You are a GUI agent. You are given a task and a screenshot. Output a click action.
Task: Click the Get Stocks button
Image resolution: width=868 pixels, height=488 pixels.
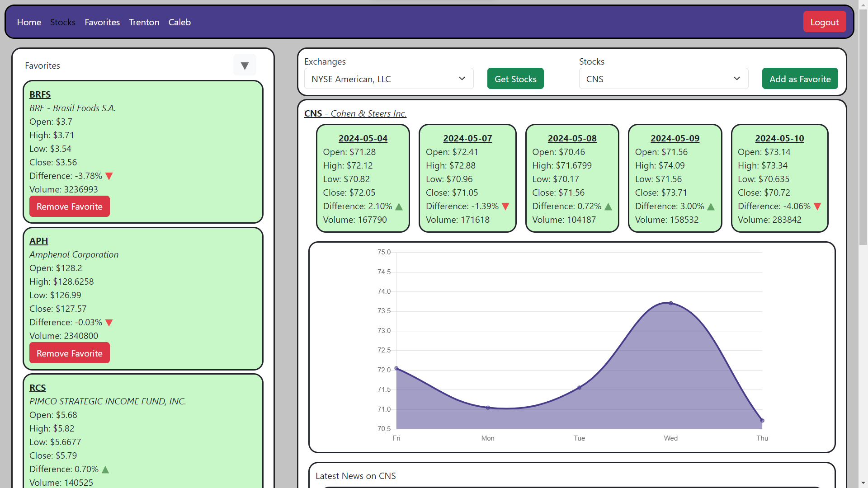tap(515, 79)
